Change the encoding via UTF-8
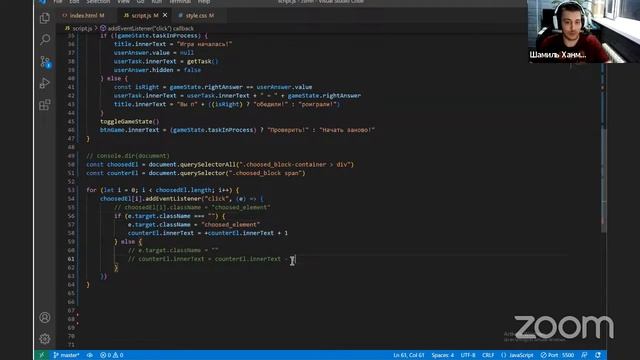Screen dimensions: 640x360 [x=468, y=355]
